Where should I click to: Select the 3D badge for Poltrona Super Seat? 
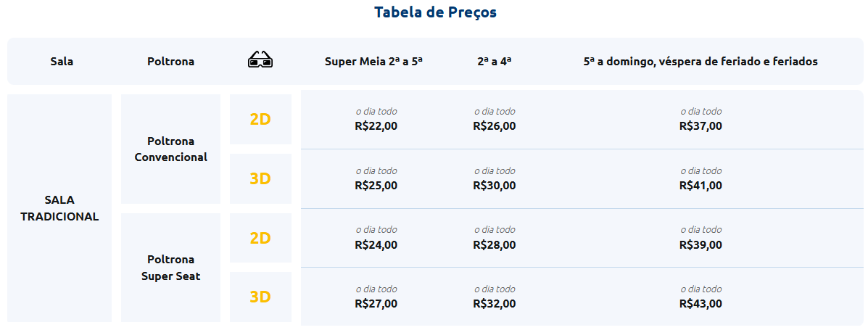coord(260,297)
